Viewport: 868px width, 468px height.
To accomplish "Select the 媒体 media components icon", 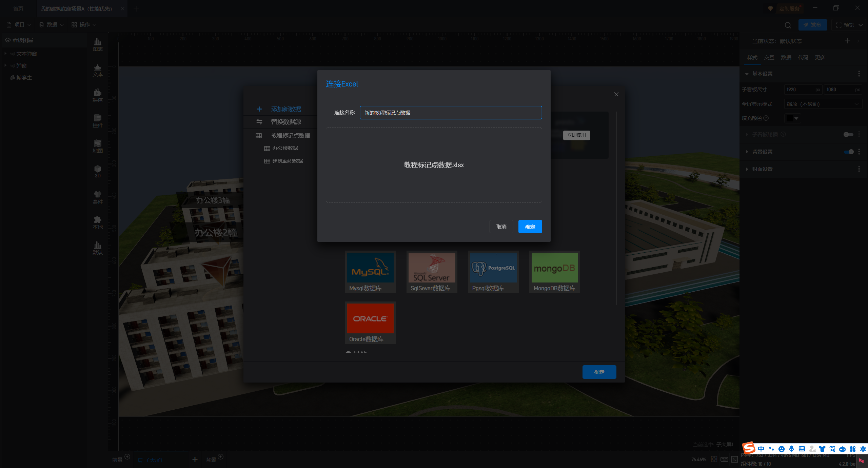I will point(98,95).
